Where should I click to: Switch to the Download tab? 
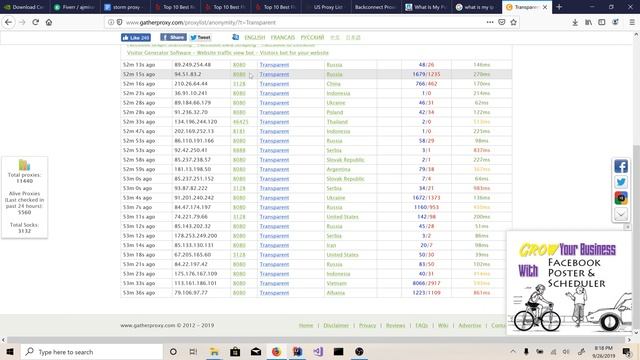click(x=25, y=7)
